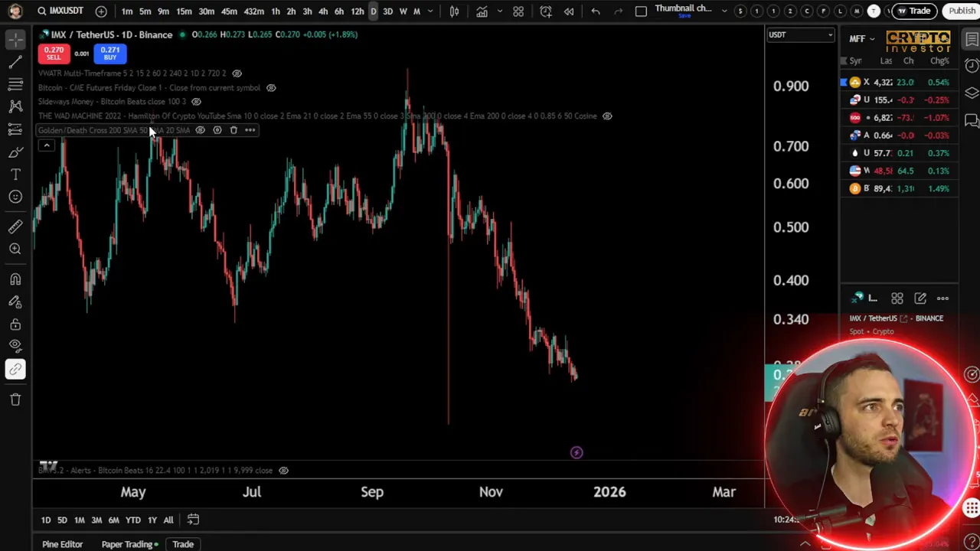Screen dimensions: 980x551
Task: Toggle visibility of Sideways Money indicator
Action: coord(196,102)
